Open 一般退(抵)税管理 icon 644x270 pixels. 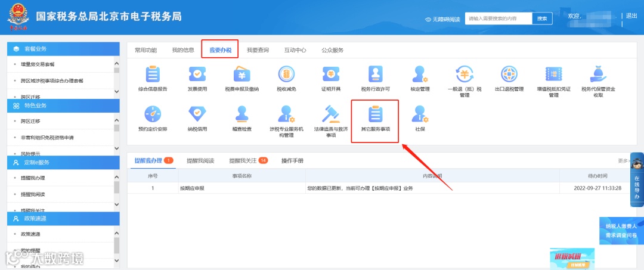[x=465, y=75]
